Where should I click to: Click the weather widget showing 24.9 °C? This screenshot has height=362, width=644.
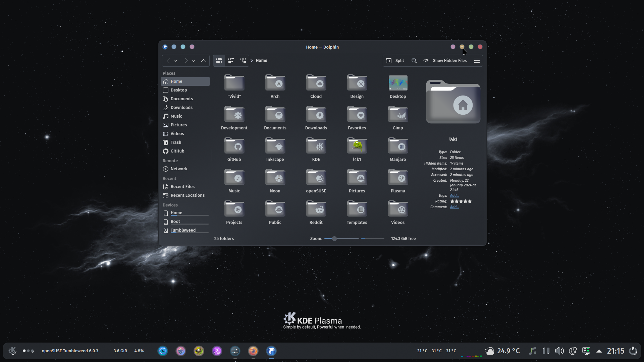(x=502, y=351)
